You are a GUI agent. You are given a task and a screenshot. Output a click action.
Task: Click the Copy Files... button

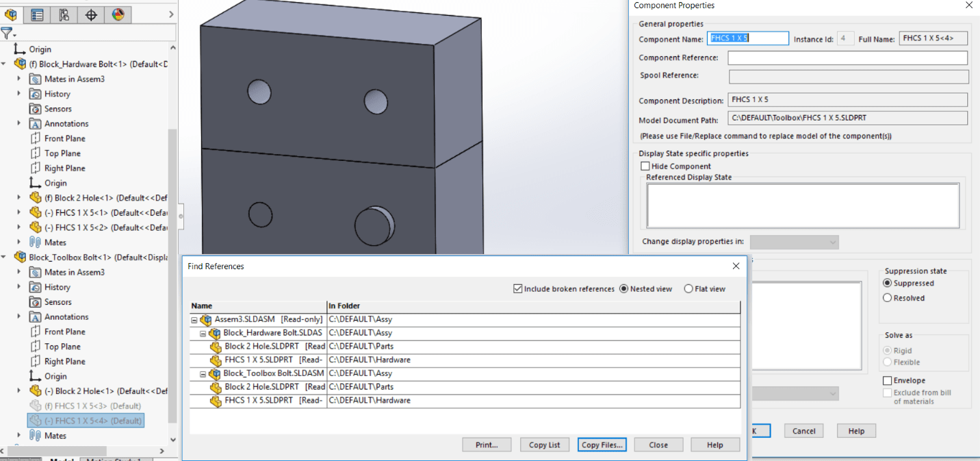point(602,445)
